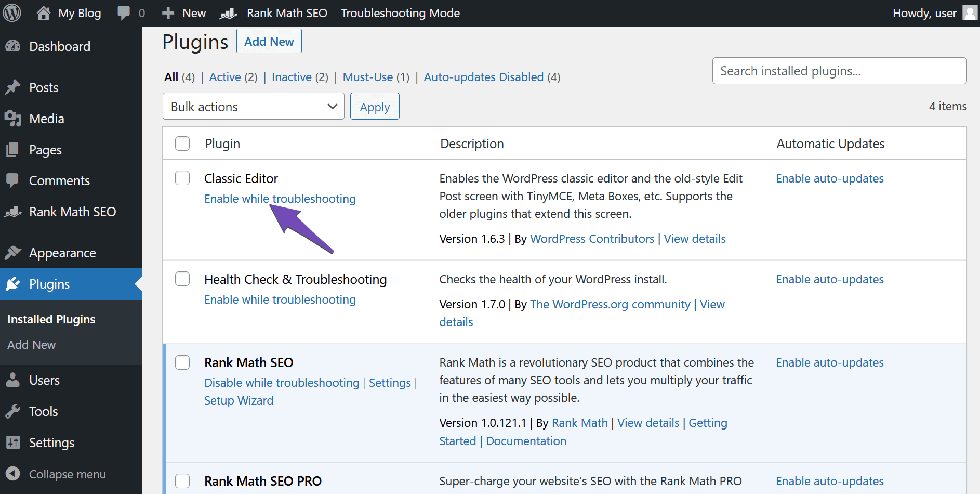Click the WordPress logo icon
This screenshot has width=980, height=494.
[x=12, y=13]
